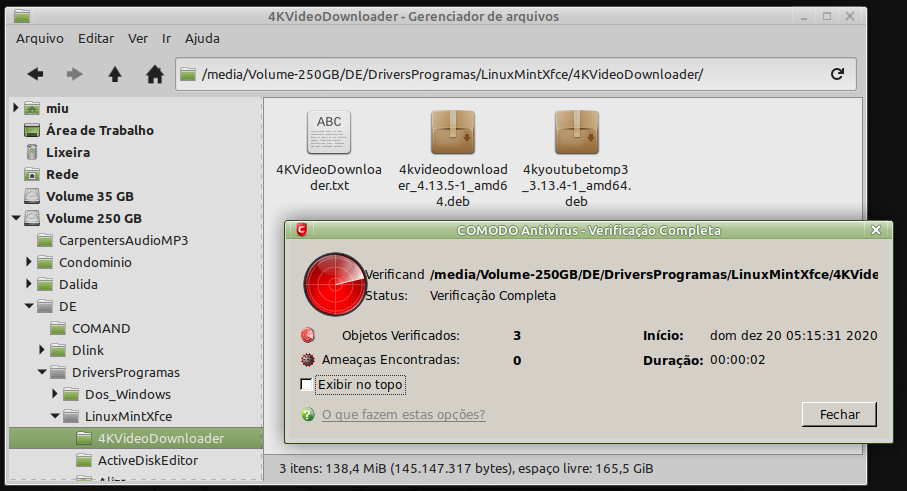The width and height of the screenshot is (907, 491).
Task: Open the Editar menu
Action: point(96,39)
